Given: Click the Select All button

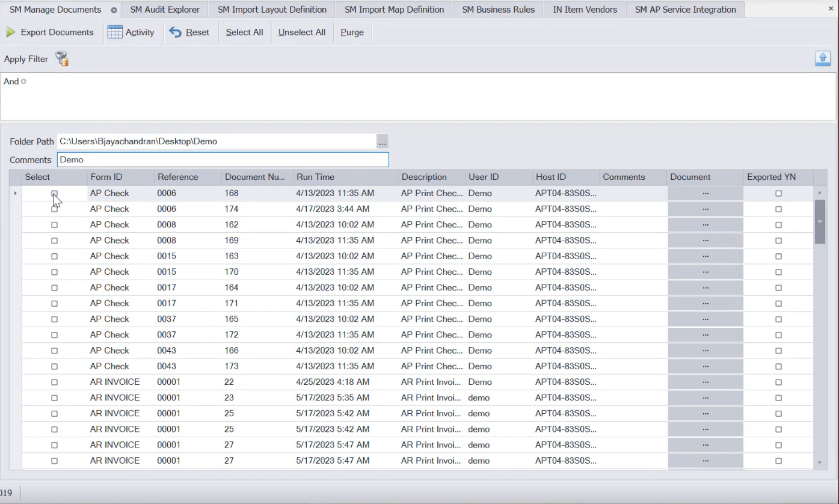Looking at the screenshot, I should coord(244,32).
